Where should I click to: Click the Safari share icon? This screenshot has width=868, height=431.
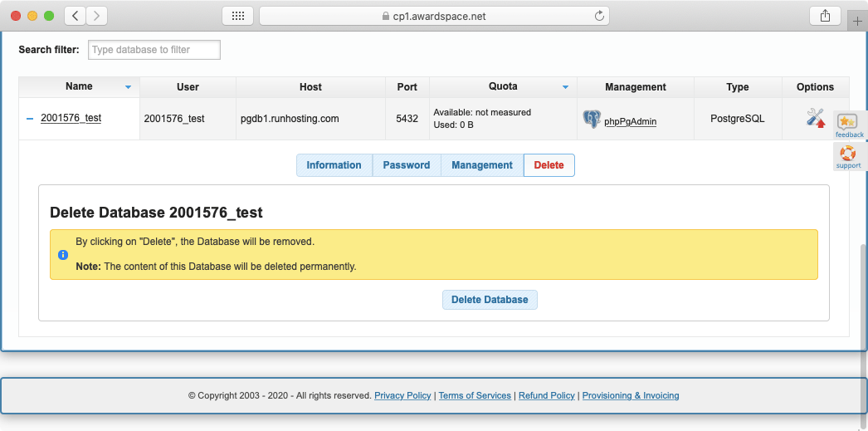pyautogui.click(x=824, y=16)
